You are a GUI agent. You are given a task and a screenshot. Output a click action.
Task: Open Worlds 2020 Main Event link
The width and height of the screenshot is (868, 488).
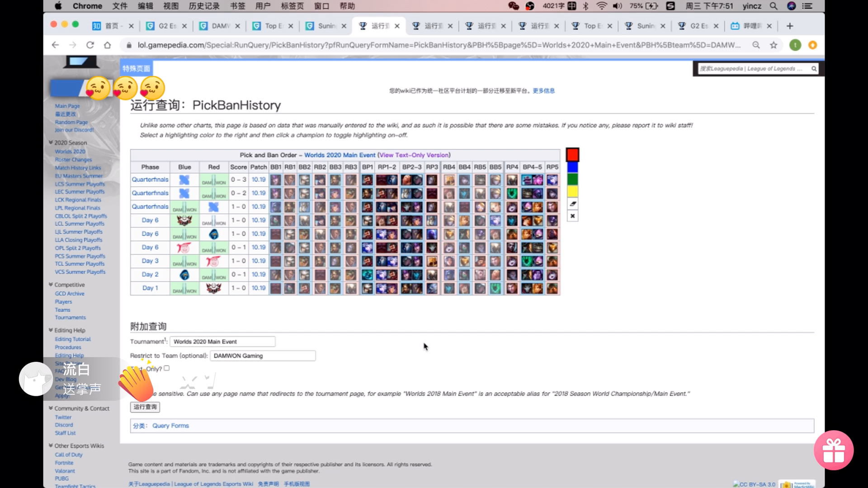[340, 155]
